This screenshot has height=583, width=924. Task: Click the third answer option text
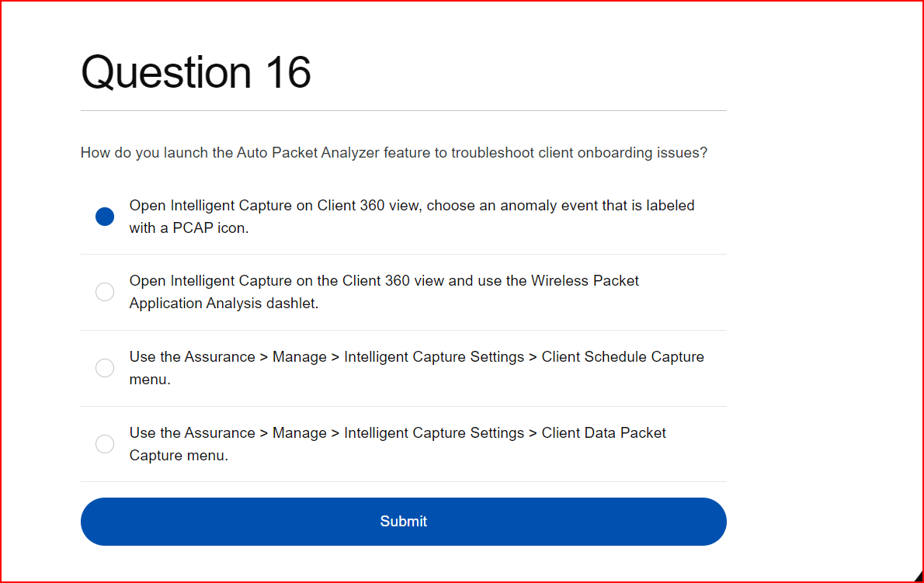click(417, 368)
